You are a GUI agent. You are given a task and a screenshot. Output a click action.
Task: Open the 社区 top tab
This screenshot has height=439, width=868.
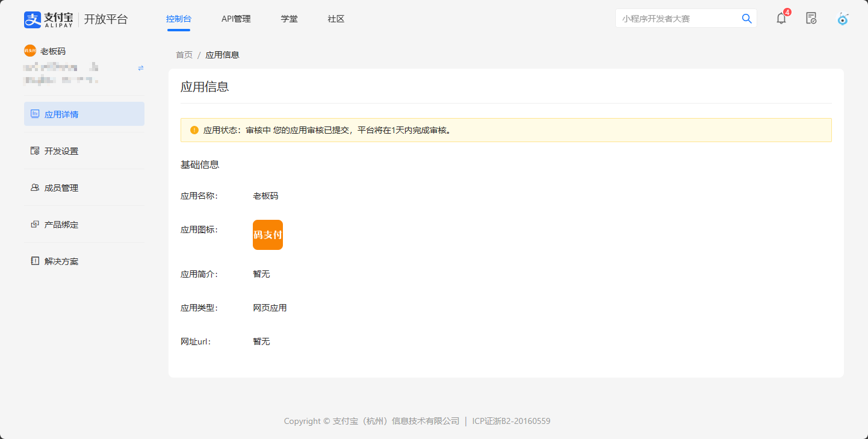pyautogui.click(x=336, y=19)
